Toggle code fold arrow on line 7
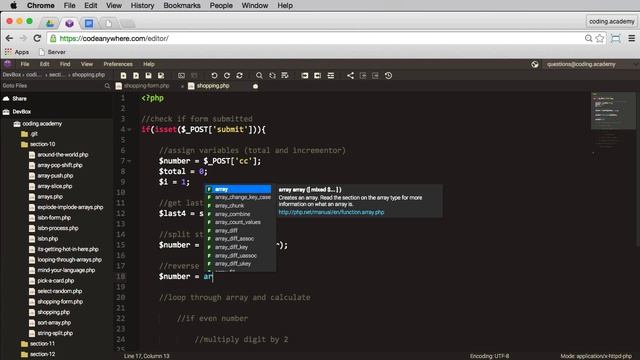This screenshot has width=640, height=360. pos(129,161)
